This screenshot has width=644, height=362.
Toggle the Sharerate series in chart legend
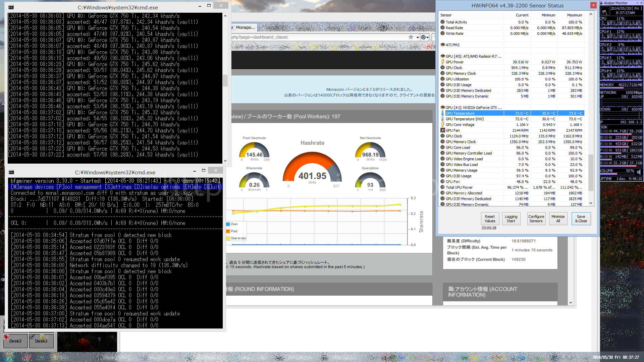click(x=236, y=238)
